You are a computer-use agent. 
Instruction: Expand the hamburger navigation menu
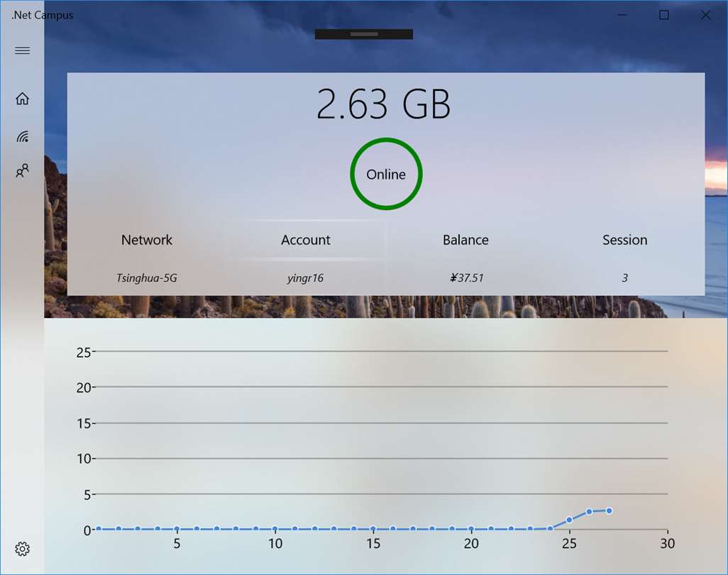coord(22,50)
